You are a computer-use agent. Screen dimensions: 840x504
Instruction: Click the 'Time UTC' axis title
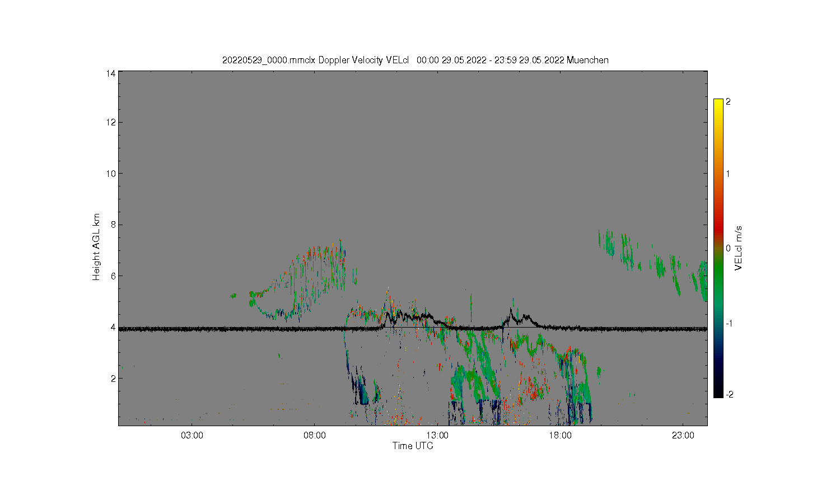pyautogui.click(x=413, y=446)
